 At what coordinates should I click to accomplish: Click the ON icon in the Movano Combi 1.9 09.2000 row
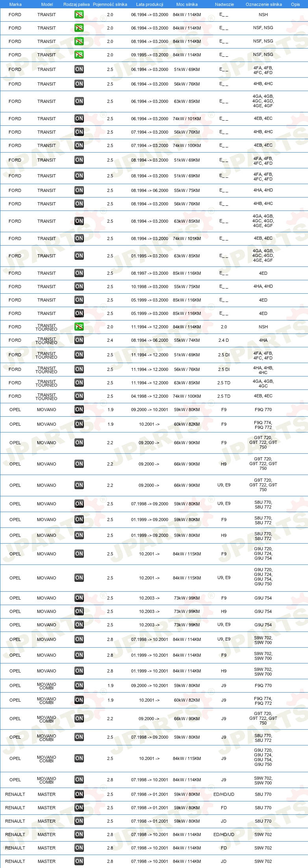pyautogui.click(x=79, y=685)
